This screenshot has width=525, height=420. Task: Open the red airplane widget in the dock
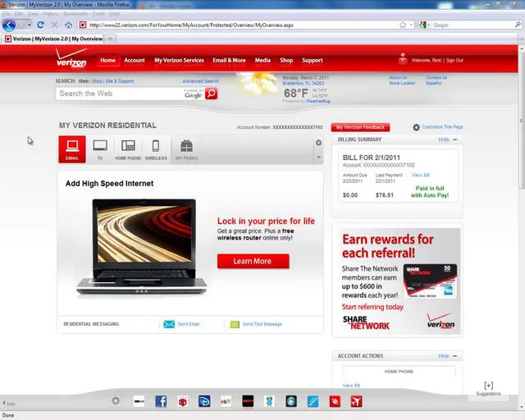pos(356,401)
